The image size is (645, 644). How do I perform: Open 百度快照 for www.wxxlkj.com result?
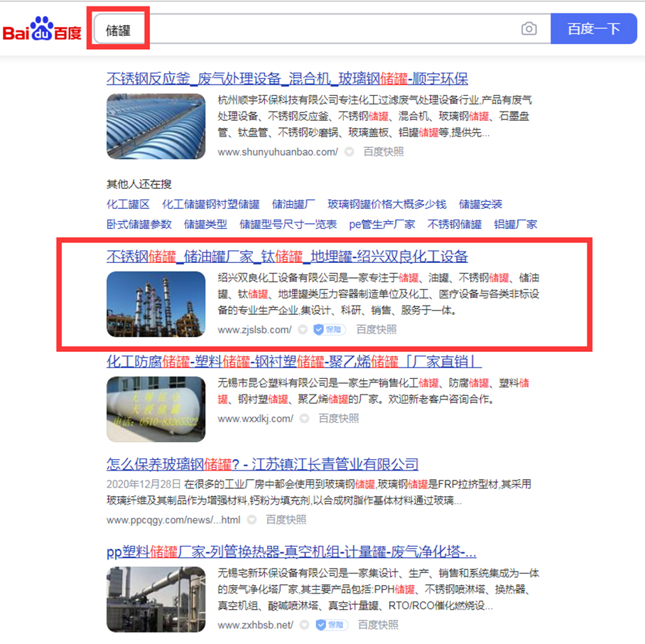(339, 419)
